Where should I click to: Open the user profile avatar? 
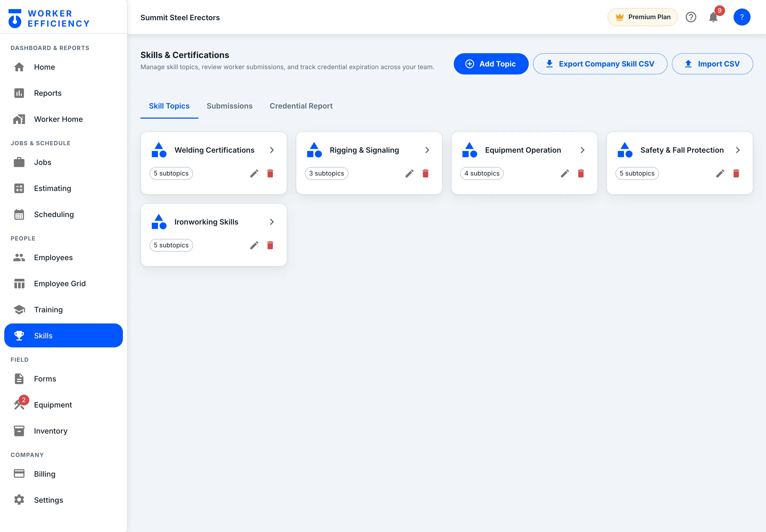click(x=742, y=17)
